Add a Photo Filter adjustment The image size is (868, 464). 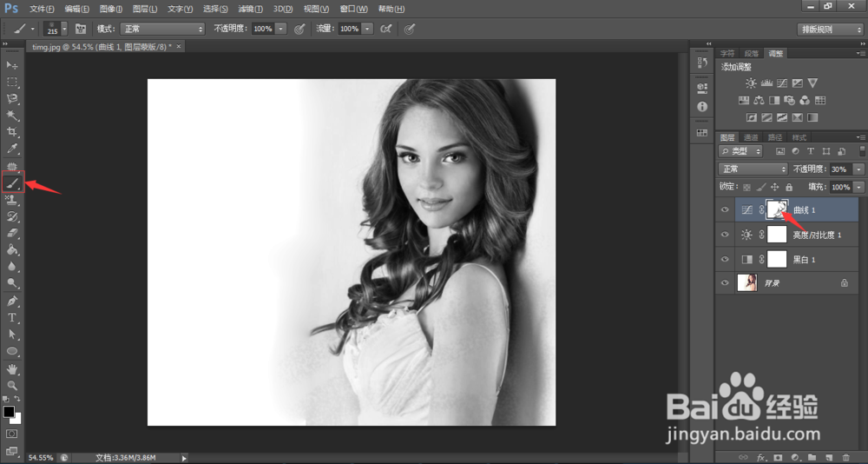click(789, 100)
